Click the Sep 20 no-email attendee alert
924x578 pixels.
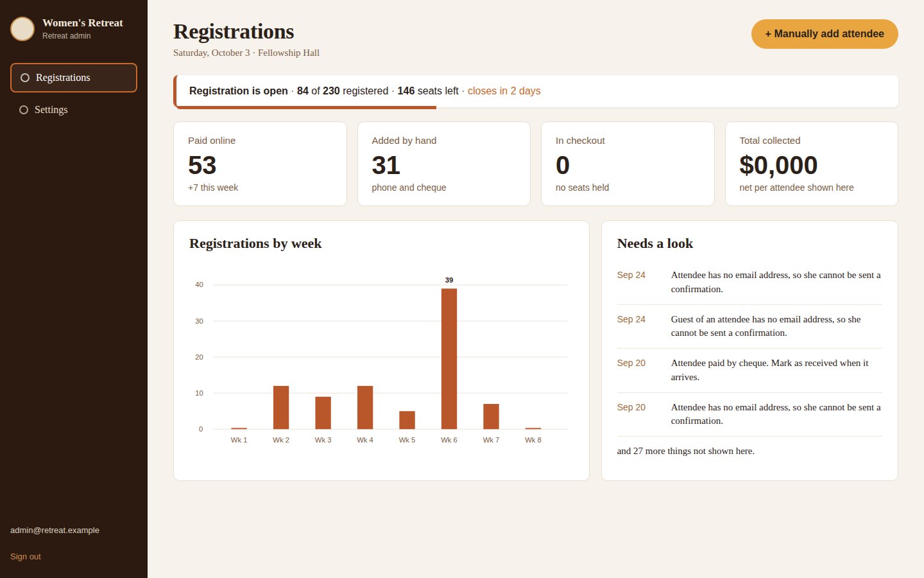tap(749, 414)
